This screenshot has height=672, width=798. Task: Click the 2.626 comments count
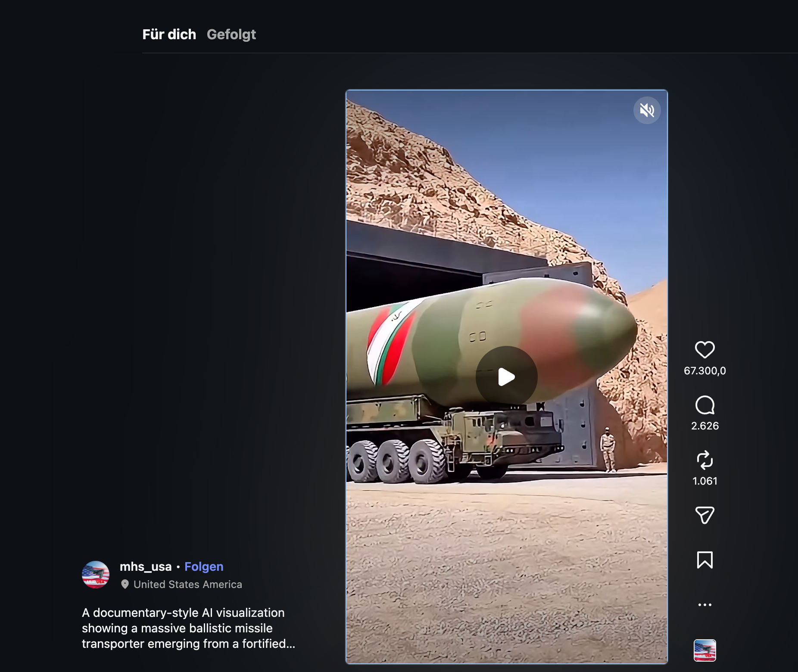[x=704, y=426]
